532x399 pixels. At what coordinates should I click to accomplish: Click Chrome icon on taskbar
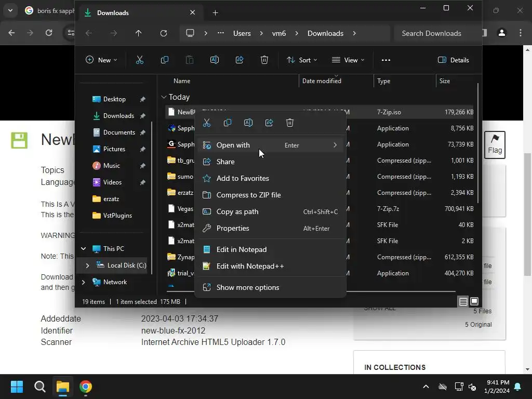pyautogui.click(x=86, y=387)
